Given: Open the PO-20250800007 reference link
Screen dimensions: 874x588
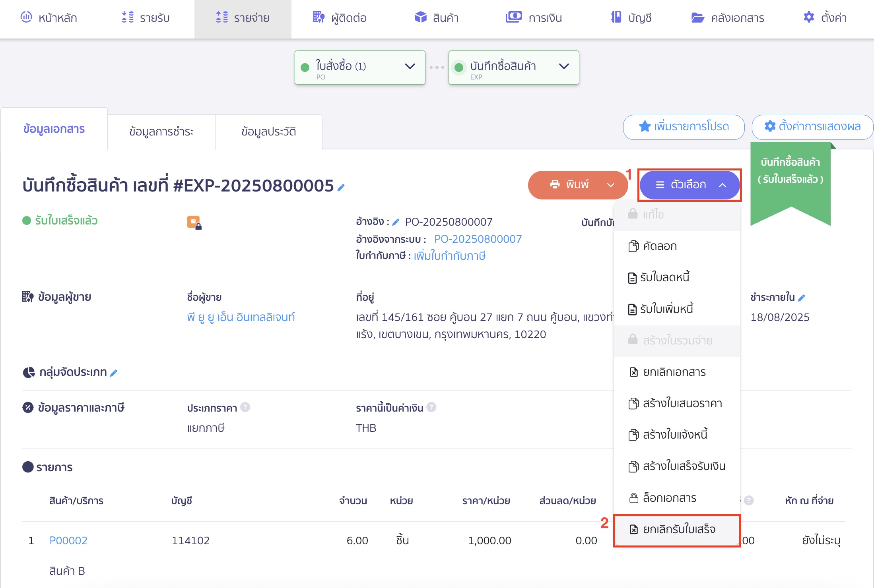Looking at the screenshot, I should point(478,239).
